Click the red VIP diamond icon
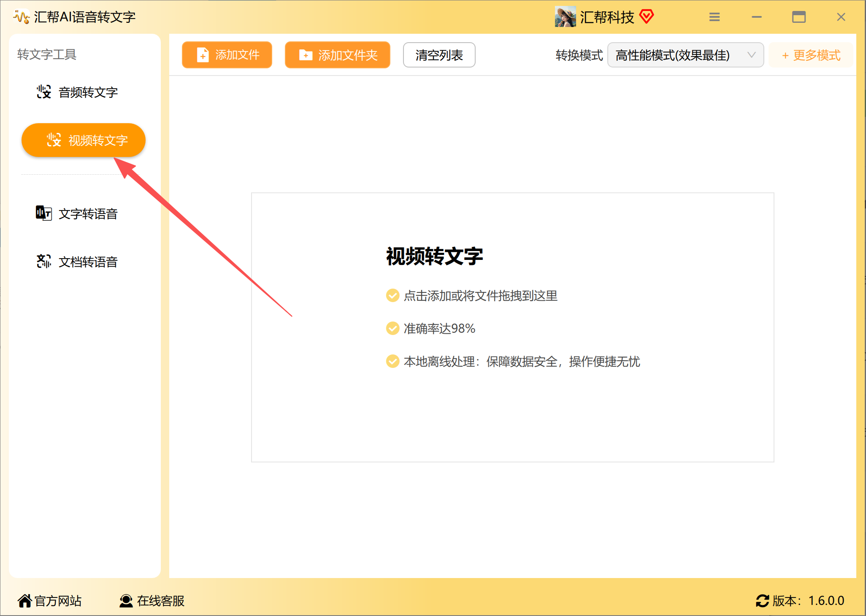 click(x=647, y=16)
